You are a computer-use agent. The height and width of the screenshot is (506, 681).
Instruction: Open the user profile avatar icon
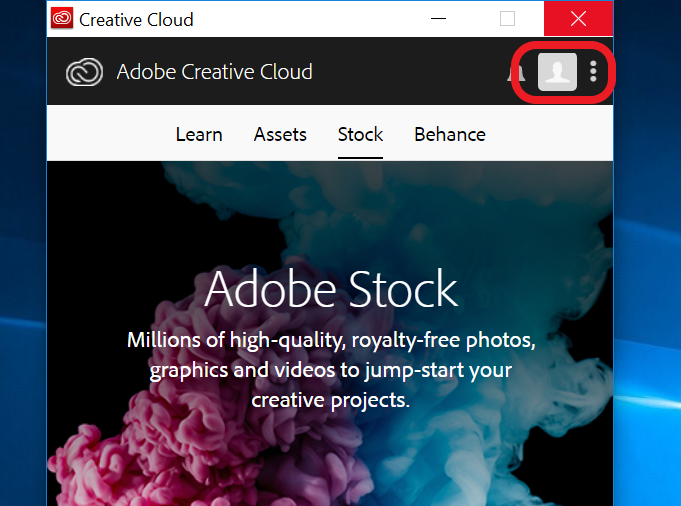pos(557,72)
